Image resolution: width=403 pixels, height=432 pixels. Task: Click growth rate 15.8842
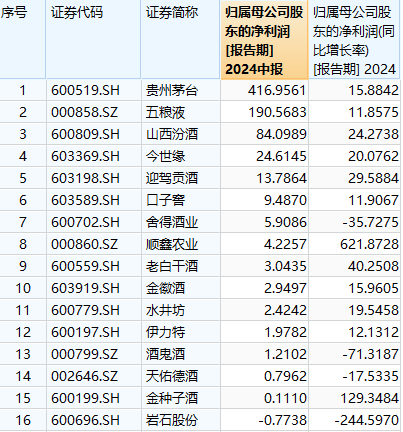pos(373,90)
